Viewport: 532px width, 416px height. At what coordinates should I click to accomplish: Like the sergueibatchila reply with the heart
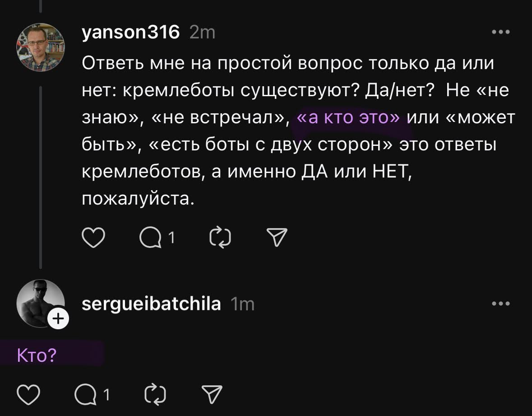coord(28,395)
